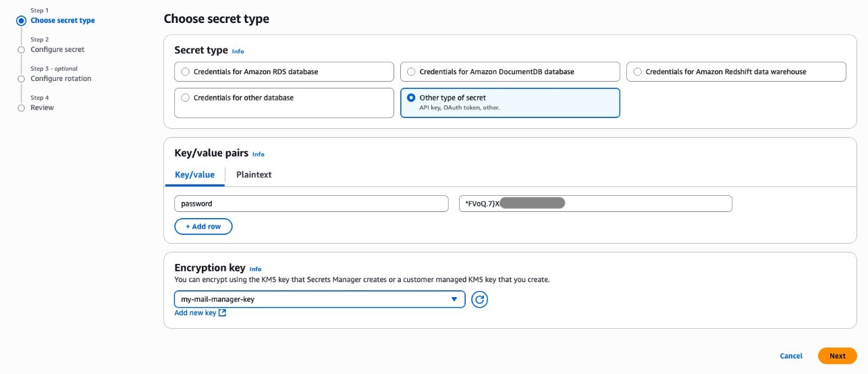This screenshot has height=374, width=868.
Task: Click the Add new key link
Action: [195, 313]
